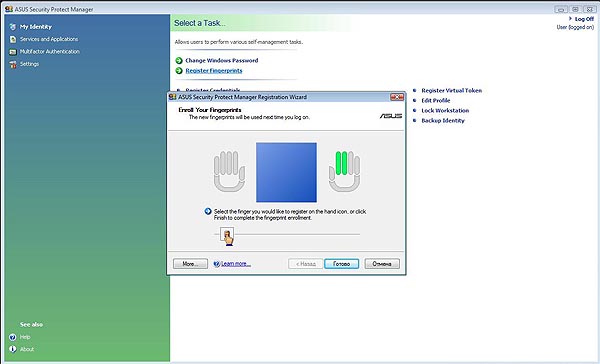
Task: Click Lock Workstation task
Action: (445, 111)
